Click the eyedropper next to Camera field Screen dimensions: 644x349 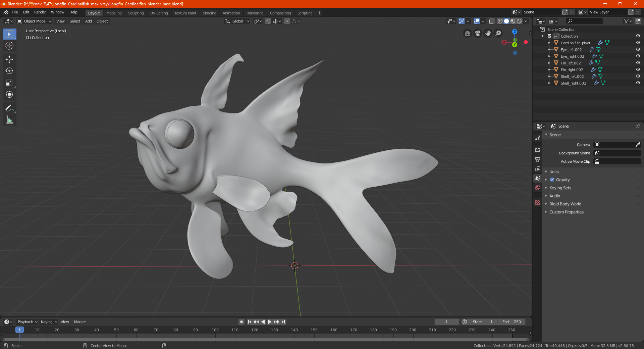[x=638, y=145]
